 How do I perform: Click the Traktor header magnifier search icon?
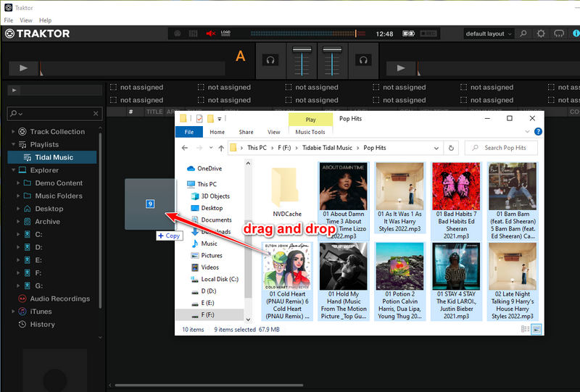coord(523,33)
